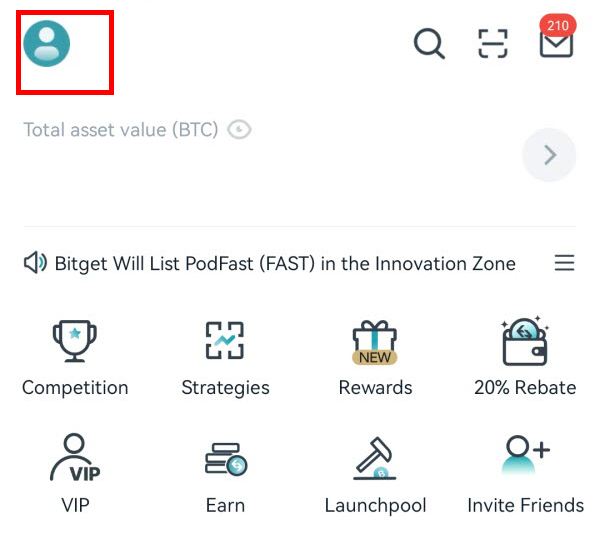Open the Rewards gift box icon
This screenshot has width=600, height=541.
375,342
